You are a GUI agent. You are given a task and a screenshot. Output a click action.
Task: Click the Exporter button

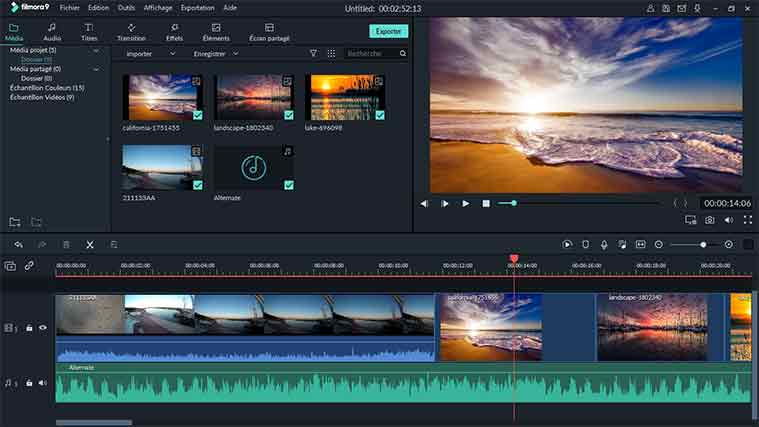(x=388, y=31)
